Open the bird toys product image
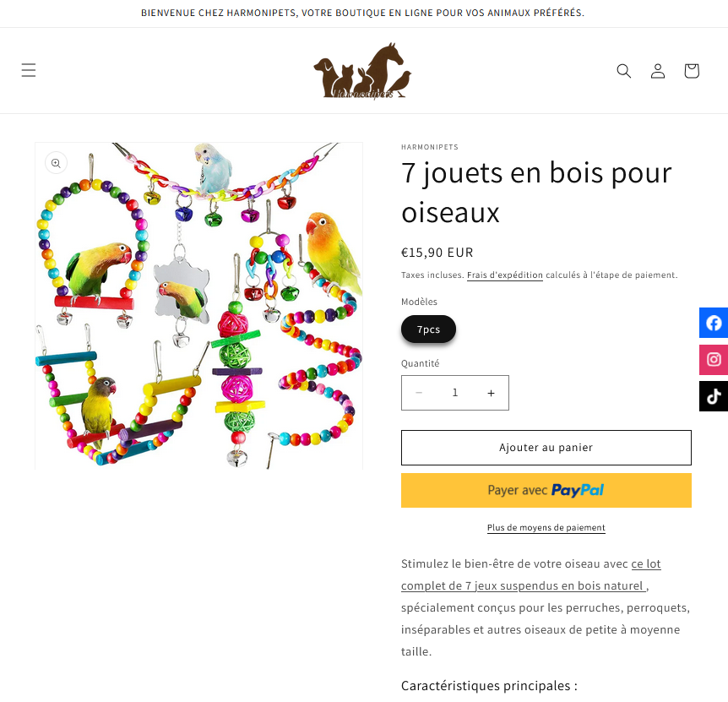The height and width of the screenshot is (702, 728). click(198, 306)
